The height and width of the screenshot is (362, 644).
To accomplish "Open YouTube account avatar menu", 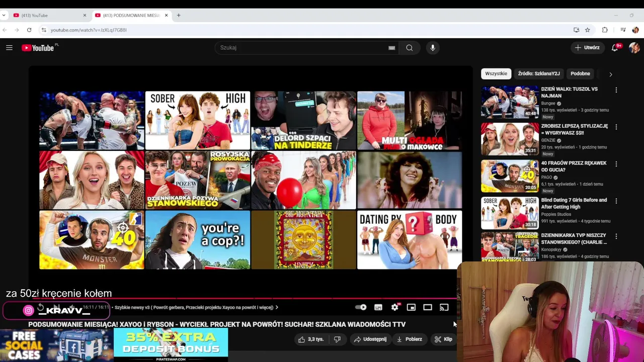I will (x=634, y=48).
